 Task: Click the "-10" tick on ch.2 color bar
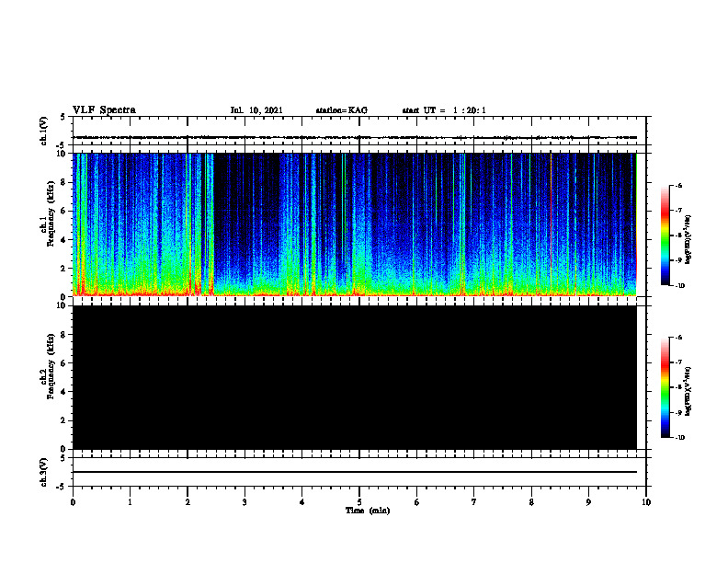coord(679,438)
